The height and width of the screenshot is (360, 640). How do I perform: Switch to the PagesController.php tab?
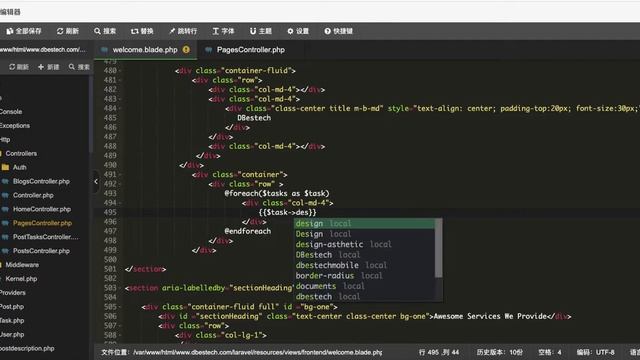pyautogui.click(x=251, y=50)
